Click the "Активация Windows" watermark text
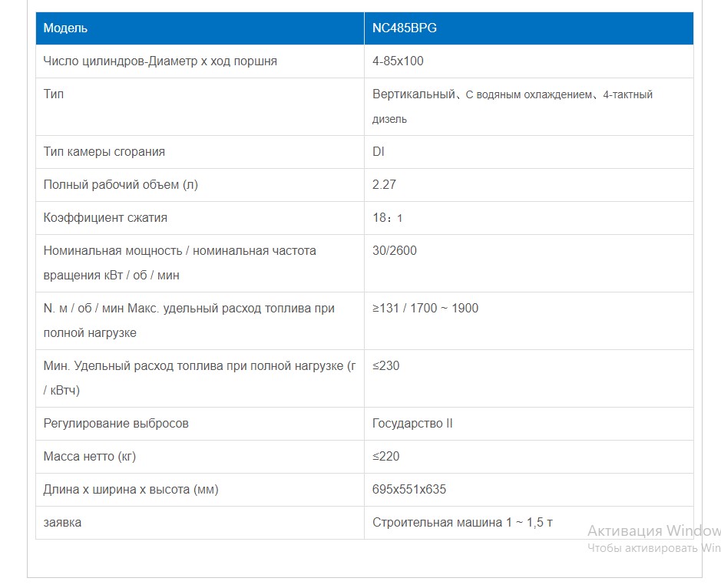This screenshot has width=721, height=588. [x=653, y=531]
